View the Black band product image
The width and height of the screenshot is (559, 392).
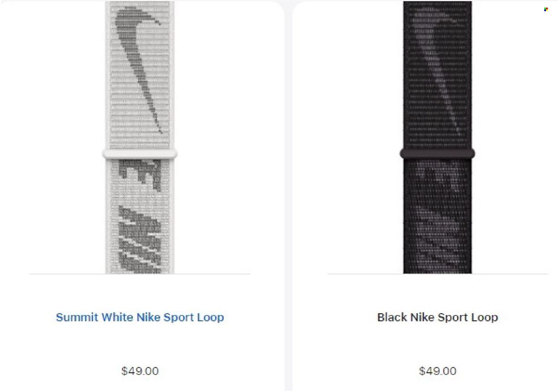[x=437, y=137]
